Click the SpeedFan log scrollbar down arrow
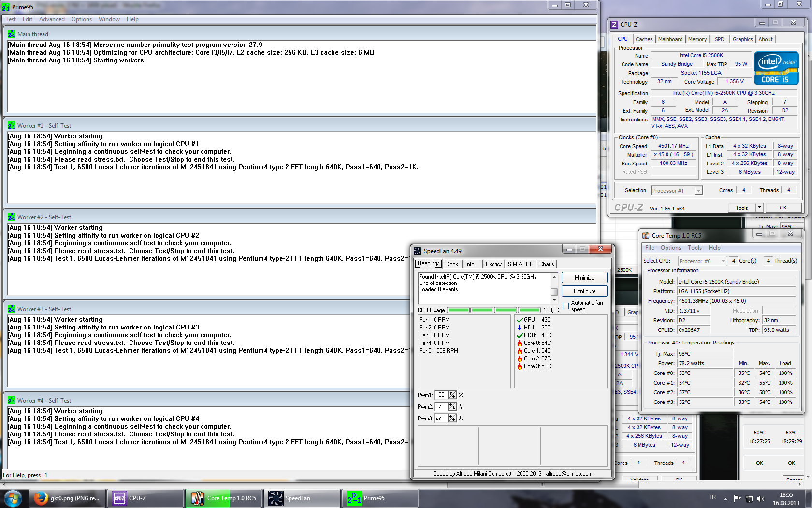Viewport: 812px width, 508px height. tap(554, 300)
